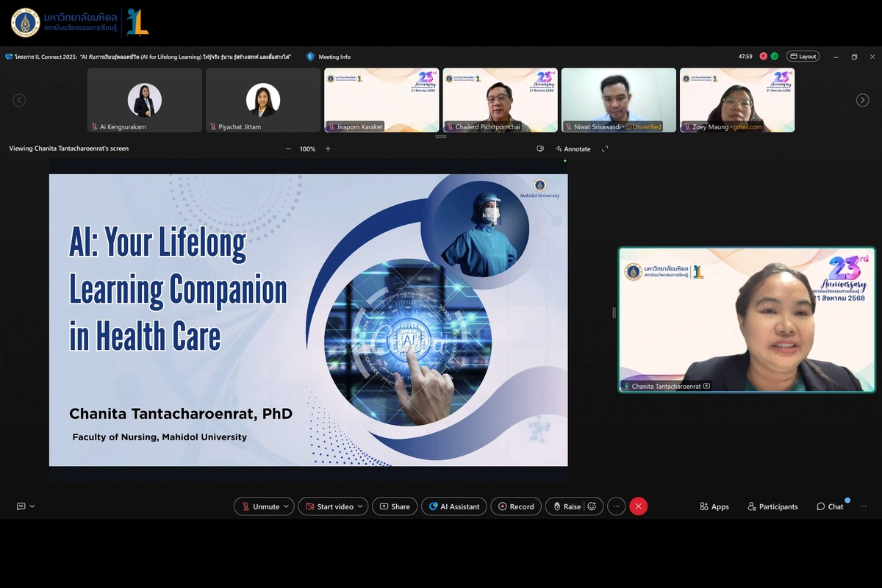Image resolution: width=882 pixels, height=588 pixels.
Task: Open the AI Assistant
Action: pyautogui.click(x=453, y=506)
